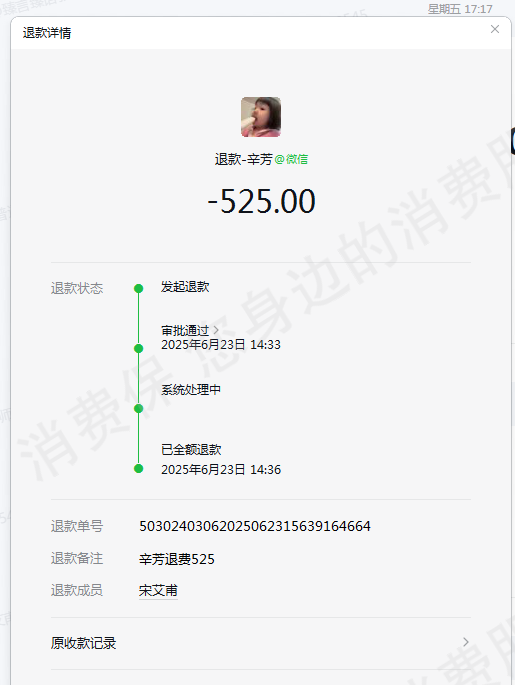Viewport: 515px width, 685px height.
Task: Open refund member 宋艾甫 profile
Action: (158, 591)
